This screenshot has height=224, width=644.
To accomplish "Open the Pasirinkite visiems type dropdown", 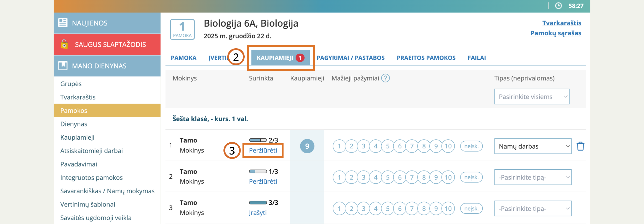I will pyautogui.click(x=531, y=97).
